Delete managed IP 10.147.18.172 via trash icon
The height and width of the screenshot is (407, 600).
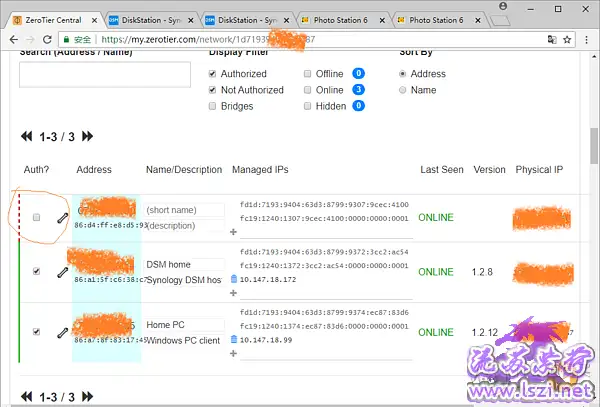click(x=234, y=279)
